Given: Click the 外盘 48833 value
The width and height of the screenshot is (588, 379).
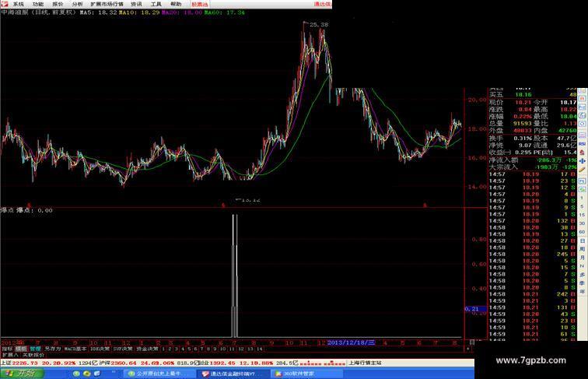Looking at the screenshot, I should [x=523, y=131].
